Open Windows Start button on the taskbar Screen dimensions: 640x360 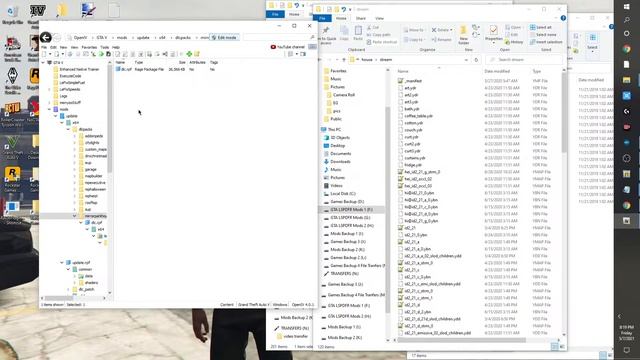click(627, 7)
